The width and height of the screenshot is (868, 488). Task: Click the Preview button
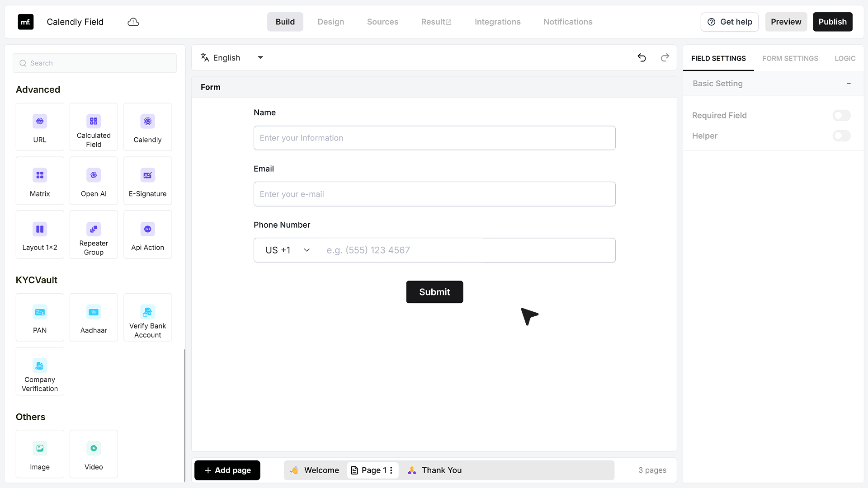[786, 22]
